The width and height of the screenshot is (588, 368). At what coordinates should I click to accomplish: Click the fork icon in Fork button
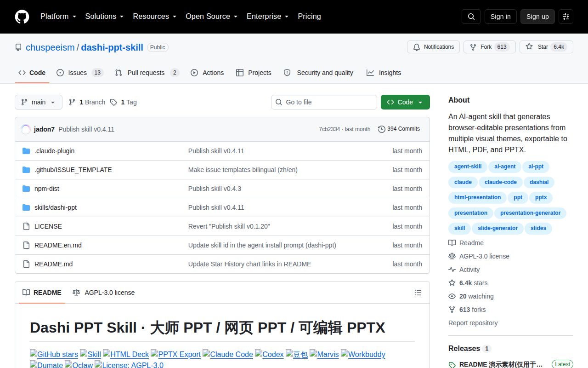473,47
